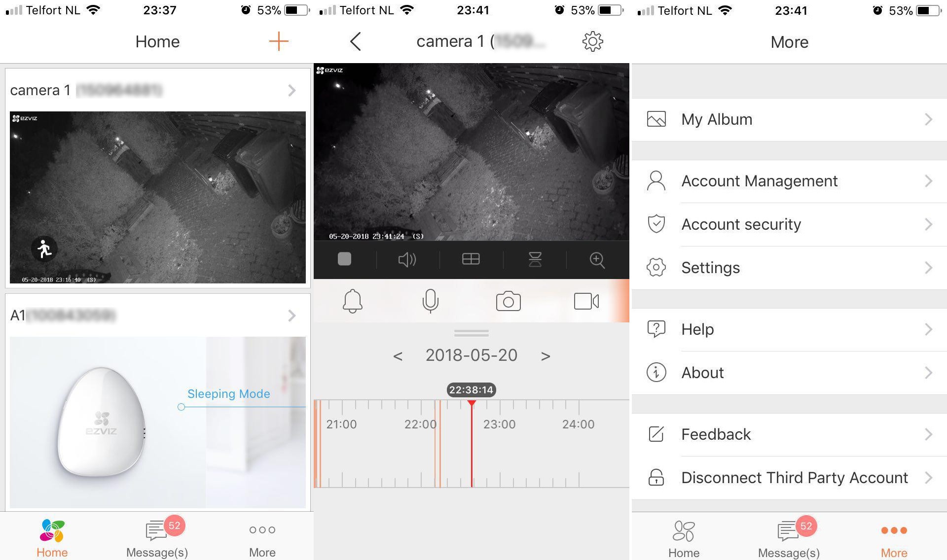The image size is (947, 560).
Task: Go to next date arrow
Action: [x=545, y=356]
